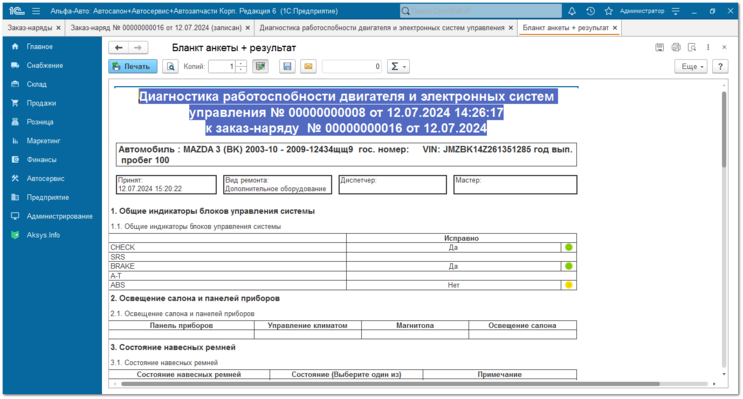
Task: Select SRS row label
Action: pyautogui.click(x=118, y=257)
